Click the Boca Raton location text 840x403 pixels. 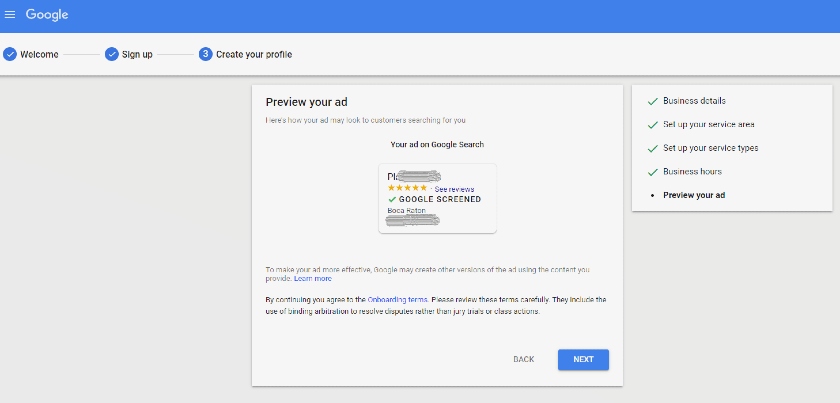pos(406,211)
